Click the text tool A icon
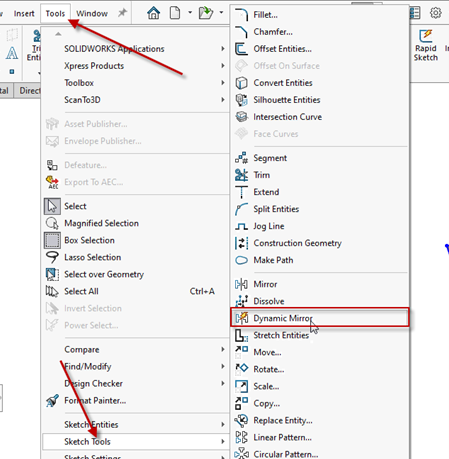Screen dimensions: 449x459 point(12,53)
